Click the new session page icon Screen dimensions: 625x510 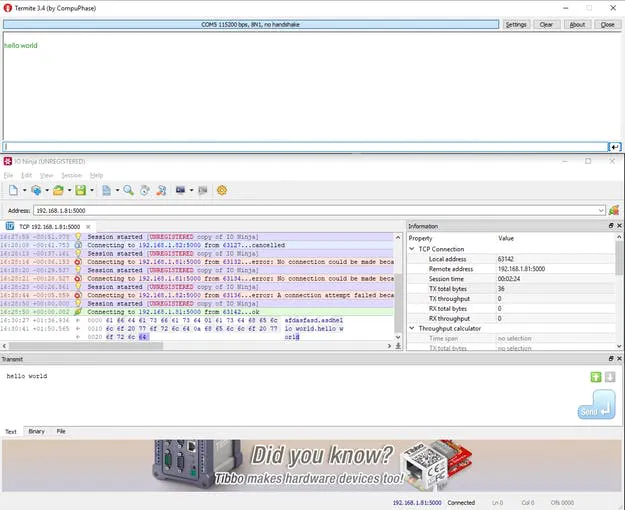13,190
